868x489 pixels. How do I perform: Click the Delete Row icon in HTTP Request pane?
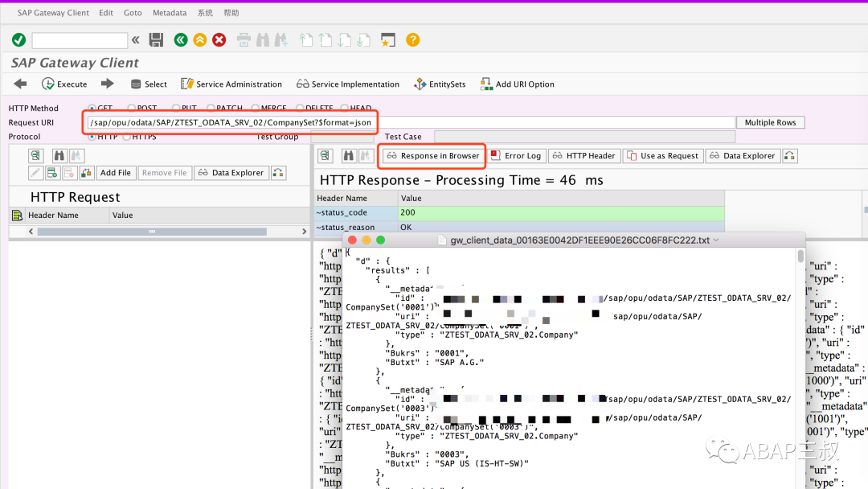(x=69, y=173)
